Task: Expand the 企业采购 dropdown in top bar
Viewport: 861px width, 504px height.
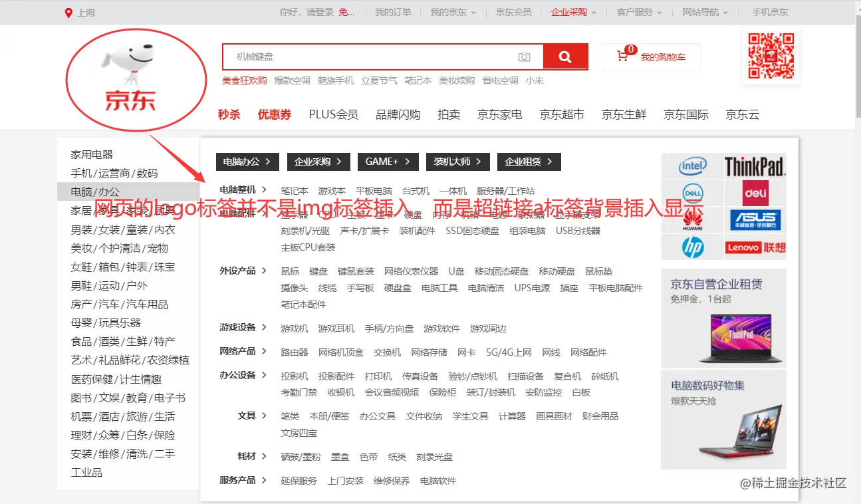Action: click(x=574, y=12)
